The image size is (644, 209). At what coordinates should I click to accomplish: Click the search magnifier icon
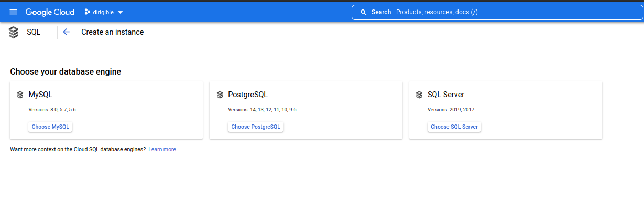point(363,12)
